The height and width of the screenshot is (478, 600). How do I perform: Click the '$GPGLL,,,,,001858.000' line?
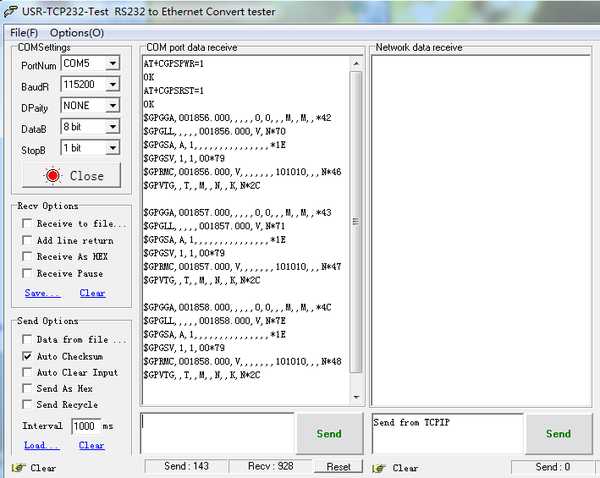[x=215, y=321]
